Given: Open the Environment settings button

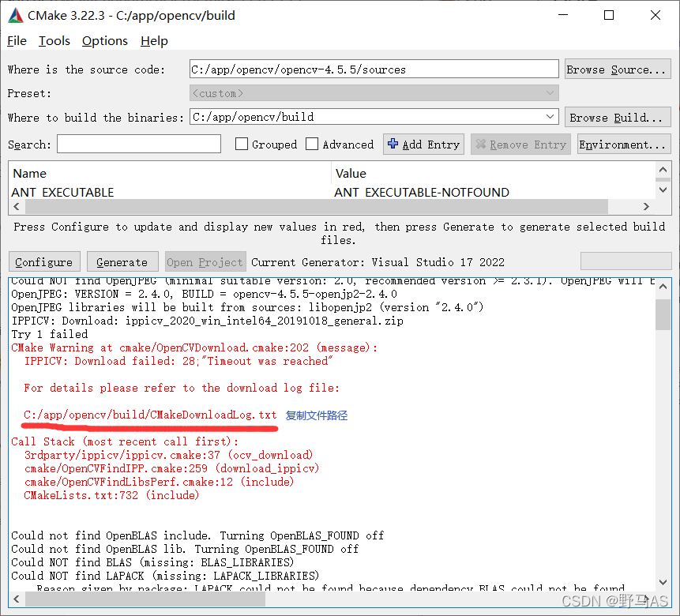Looking at the screenshot, I should (x=624, y=144).
